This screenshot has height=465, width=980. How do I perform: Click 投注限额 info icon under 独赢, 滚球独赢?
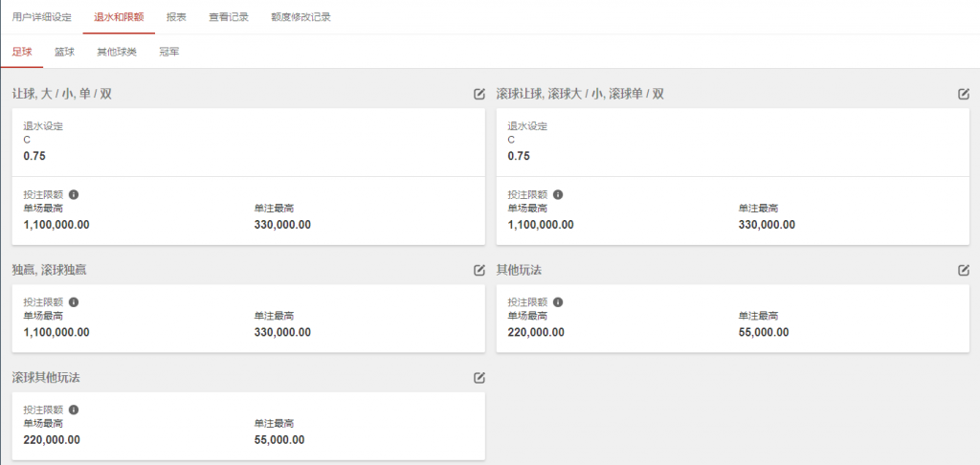pos(74,301)
